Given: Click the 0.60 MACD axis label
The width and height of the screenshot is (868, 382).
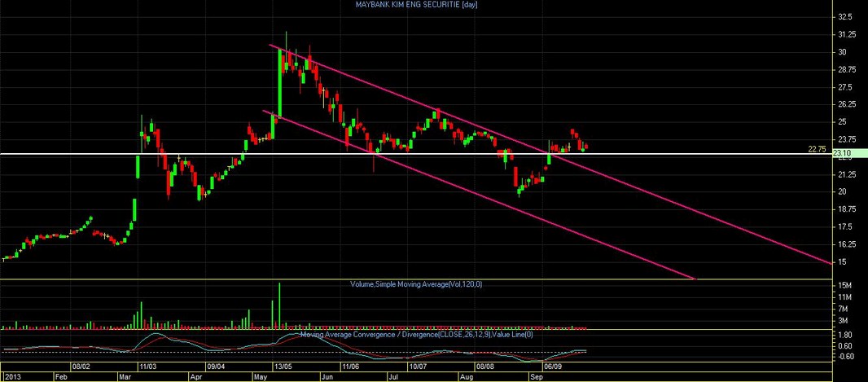Looking at the screenshot, I should (x=844, y=346).
